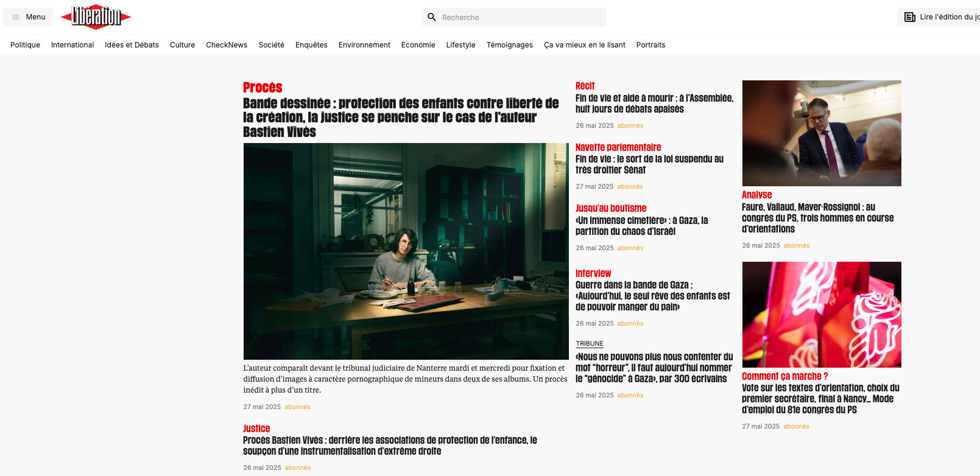The image size is (980, 476).
Task: Click the red Procès label
Action: (x=263, y=88)
